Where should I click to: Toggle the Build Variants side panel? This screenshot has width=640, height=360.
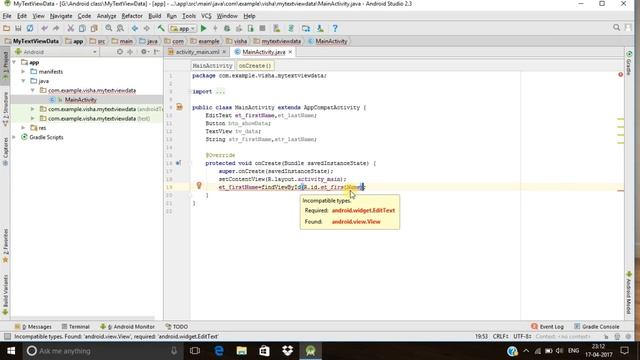pyautogui.click(x=5, y=295)
